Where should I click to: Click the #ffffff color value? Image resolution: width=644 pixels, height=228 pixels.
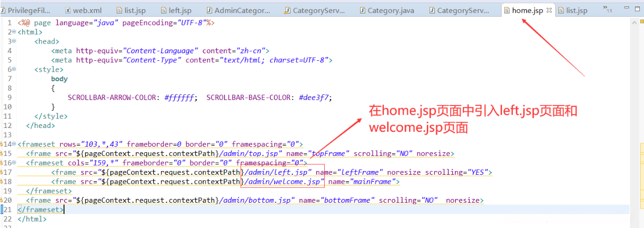tap(180, 97)
